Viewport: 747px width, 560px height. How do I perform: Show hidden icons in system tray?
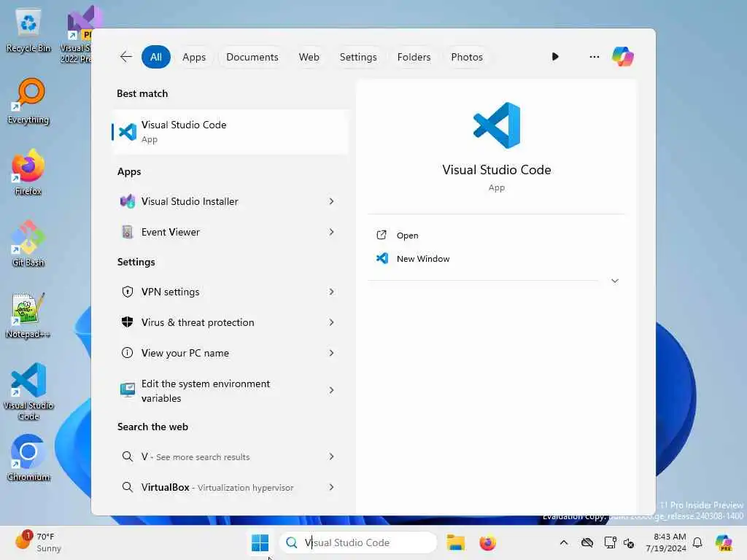564,542
